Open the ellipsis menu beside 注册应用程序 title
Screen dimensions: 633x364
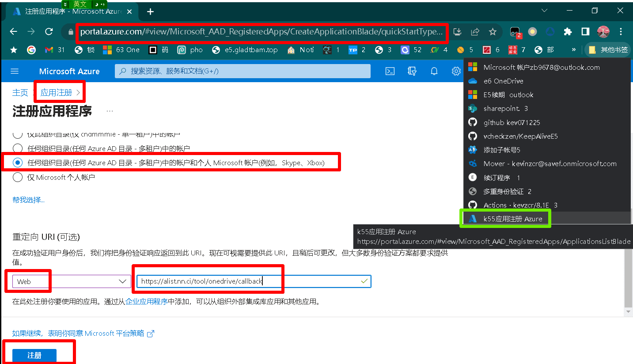click(x=110, y=111)
